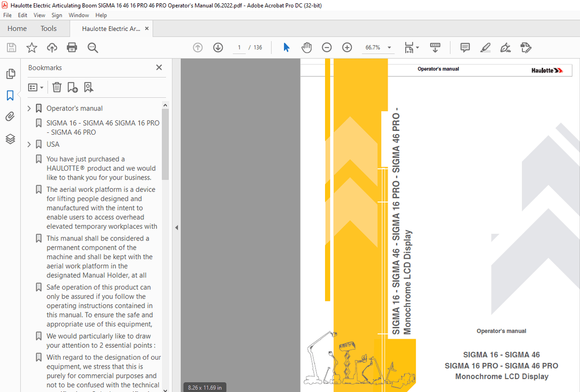Open the SIGMA 16 - SIGMA 46 bookmark
This screenshot has height=392, width=580.
[102, 127]
